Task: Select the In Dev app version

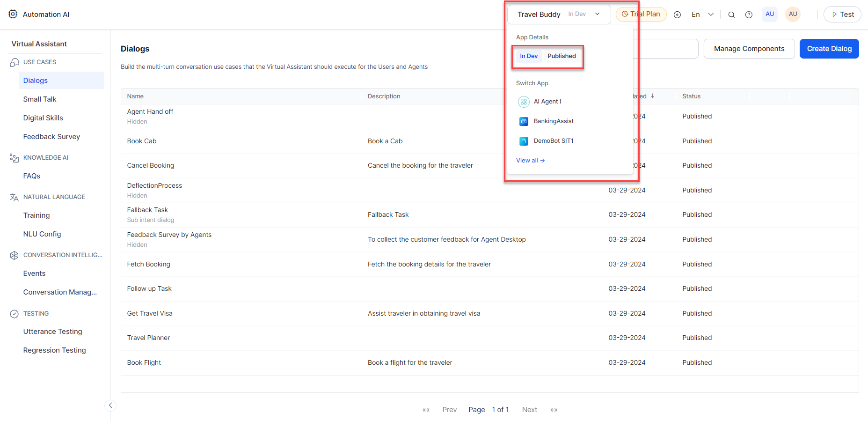Action: click(x=529, y=56)
